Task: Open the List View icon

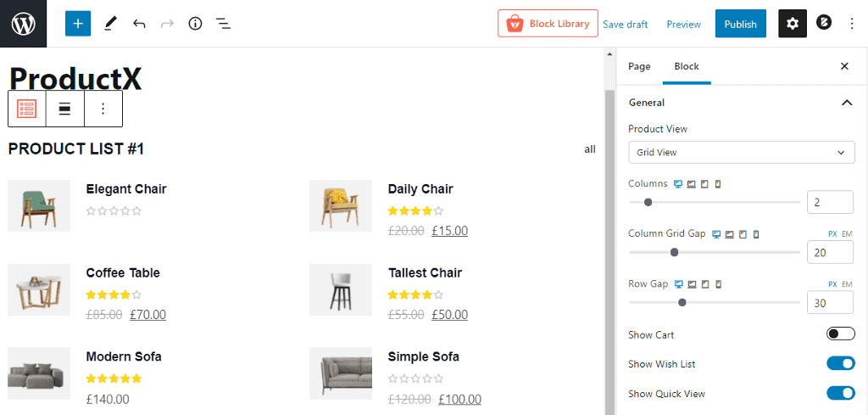Action: (x=223, y=24)
